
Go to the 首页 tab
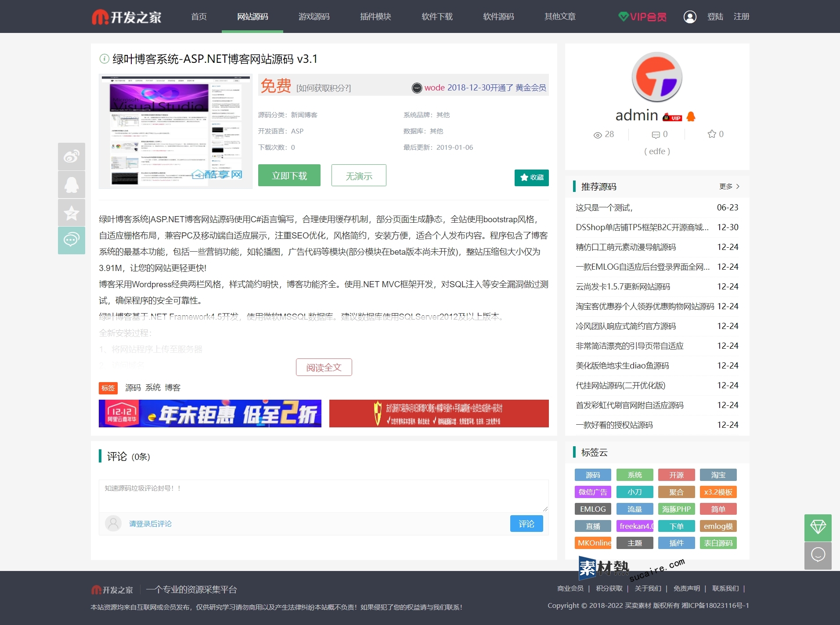tap(199, 17)
